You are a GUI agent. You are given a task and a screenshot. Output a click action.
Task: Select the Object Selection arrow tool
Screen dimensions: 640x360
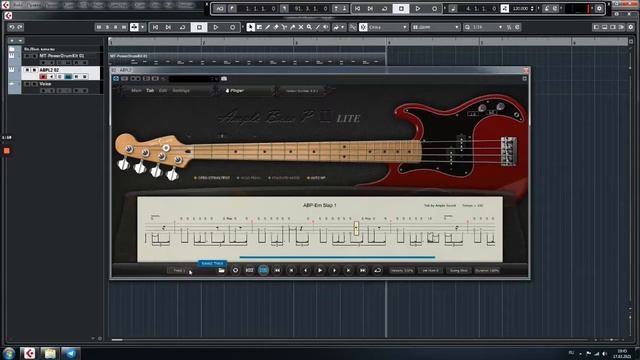point(251,27)
